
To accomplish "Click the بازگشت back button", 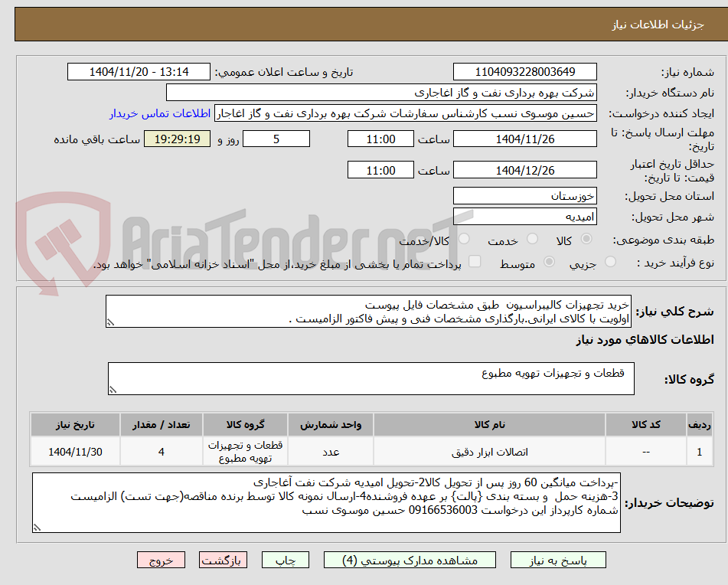I will coord(223,560).
